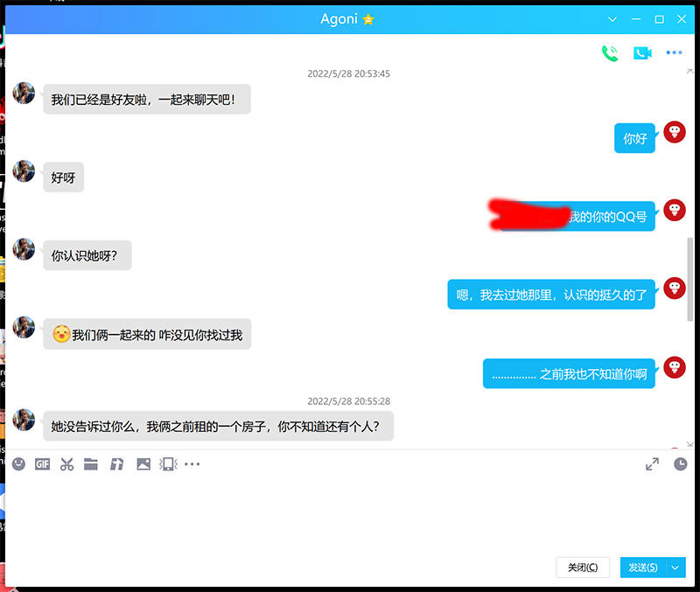Viewport: 700px width, 592px height.
Task: Open the message history clock icon
Action: (x=680, y=464)
